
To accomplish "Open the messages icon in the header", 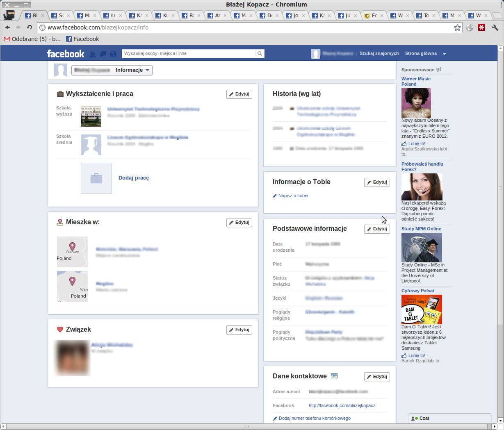I will click(103, 54).
